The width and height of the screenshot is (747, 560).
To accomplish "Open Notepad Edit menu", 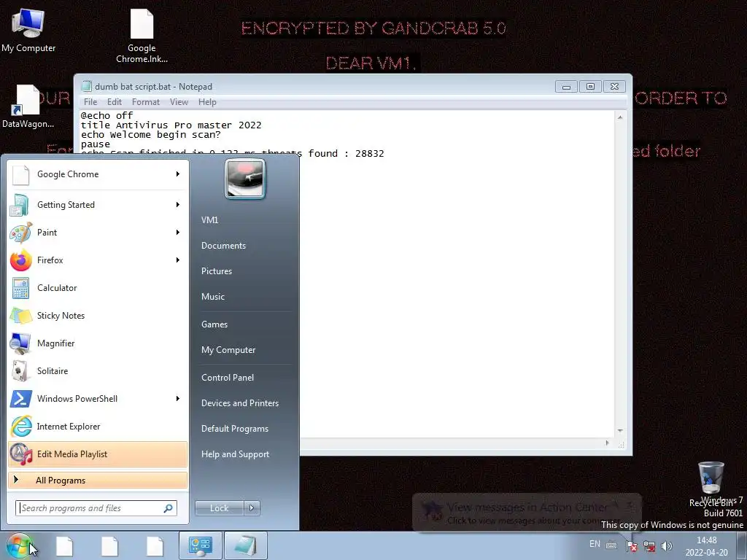I will pos(115,102).
